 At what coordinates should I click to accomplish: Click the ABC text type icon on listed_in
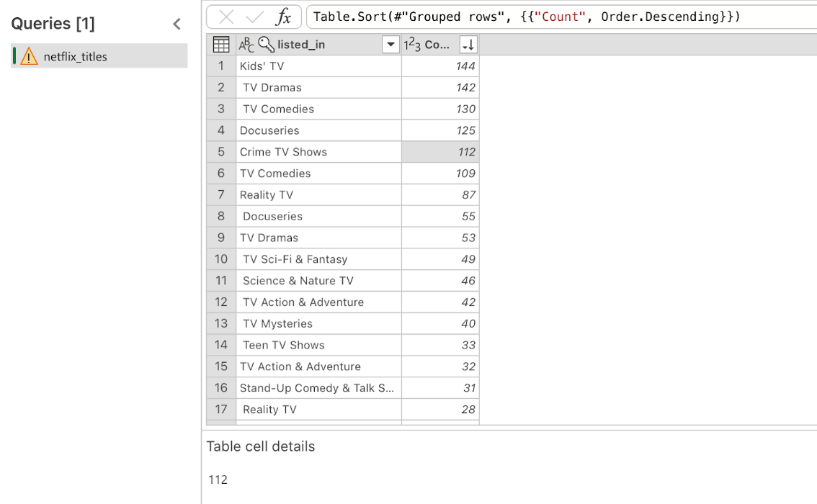(246, 45)
